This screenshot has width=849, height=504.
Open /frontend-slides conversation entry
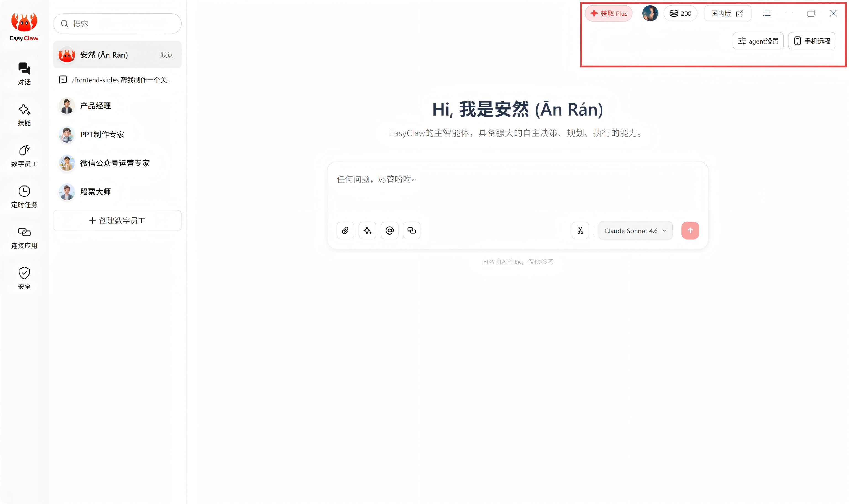[117, 80]
